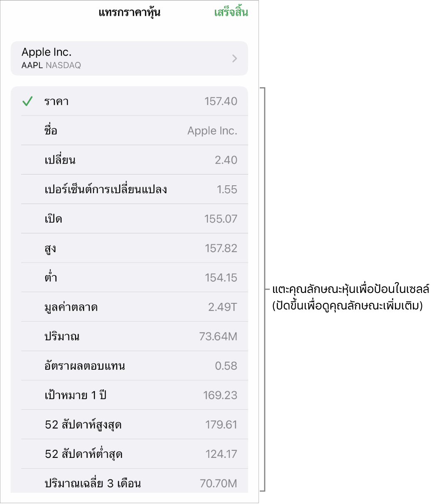Click the value 70.70M

tap(219, 484)
